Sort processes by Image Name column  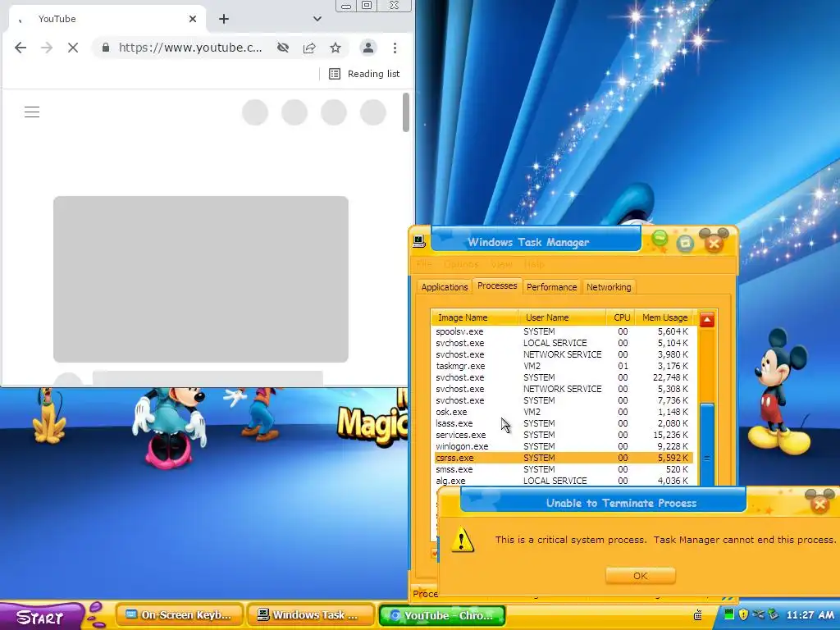(x=475, y=317)
